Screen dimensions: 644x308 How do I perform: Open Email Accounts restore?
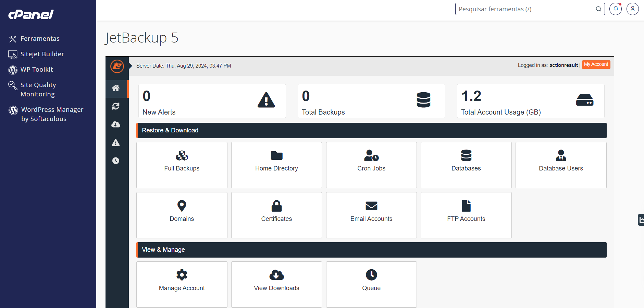click(371, 215)
